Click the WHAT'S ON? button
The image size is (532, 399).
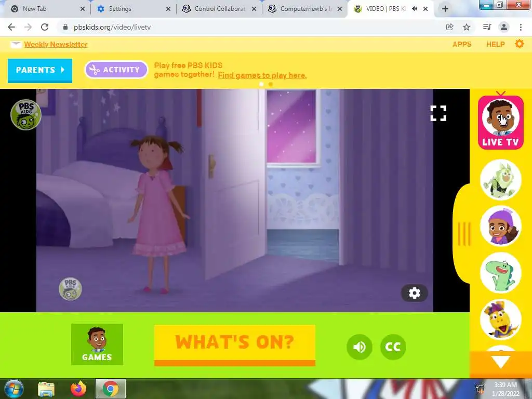coord(234,345)
